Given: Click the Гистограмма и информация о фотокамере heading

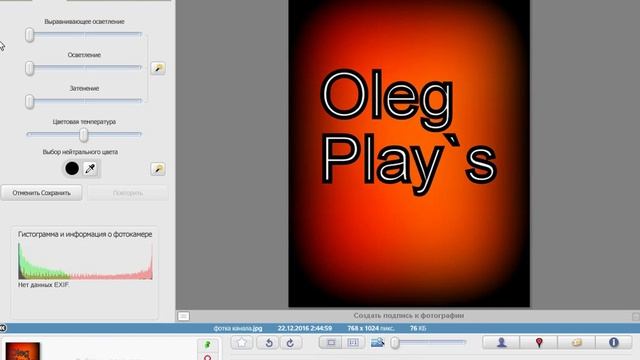Looking at the screenshot, I should [x=85, y=234].
